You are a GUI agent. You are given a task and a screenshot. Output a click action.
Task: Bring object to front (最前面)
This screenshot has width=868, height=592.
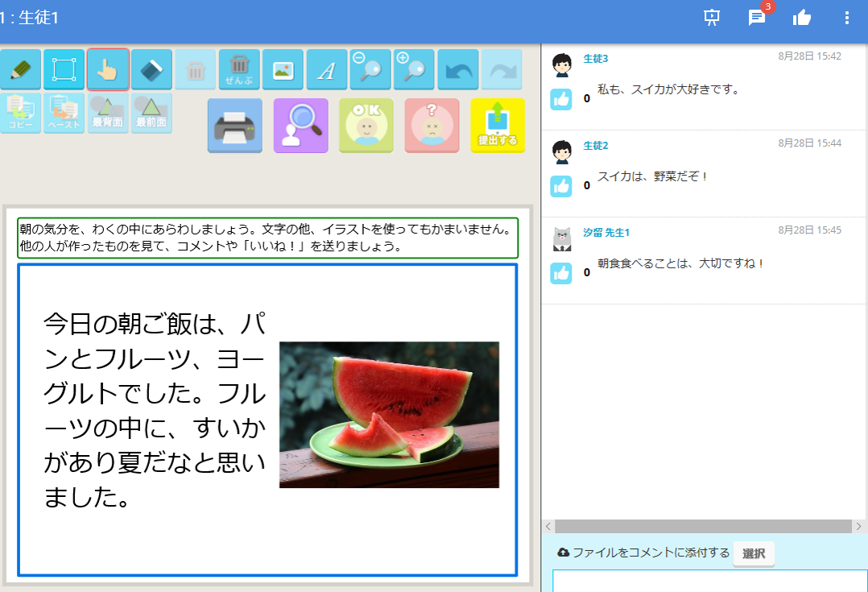pos(151,113)
